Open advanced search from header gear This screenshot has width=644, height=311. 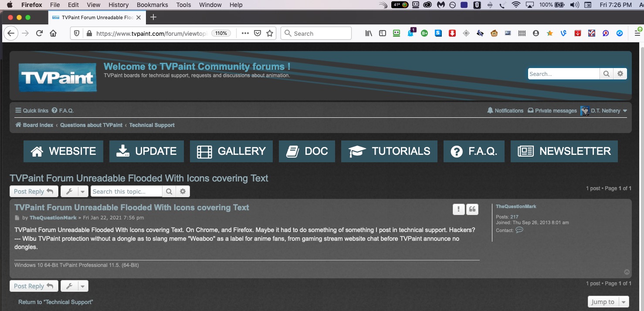point(620,74)
